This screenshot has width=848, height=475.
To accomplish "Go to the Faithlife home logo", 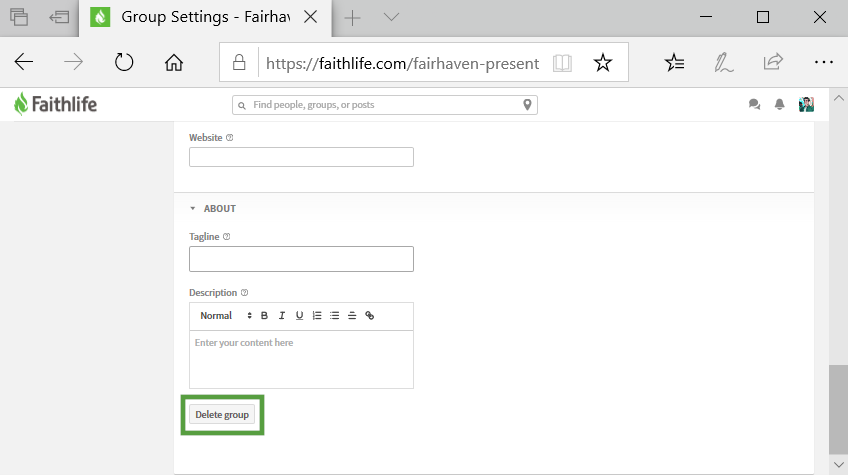I will [56, 104].
